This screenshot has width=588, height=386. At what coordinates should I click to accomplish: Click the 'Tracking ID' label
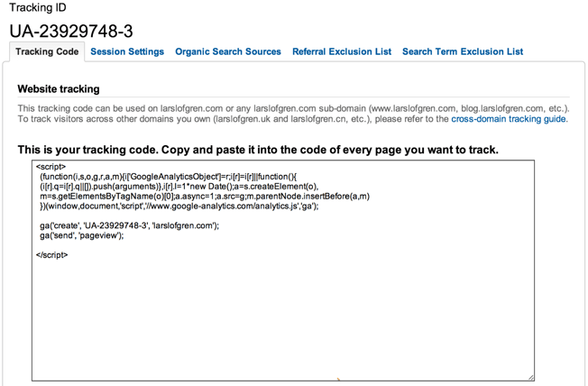click(38, 7)
